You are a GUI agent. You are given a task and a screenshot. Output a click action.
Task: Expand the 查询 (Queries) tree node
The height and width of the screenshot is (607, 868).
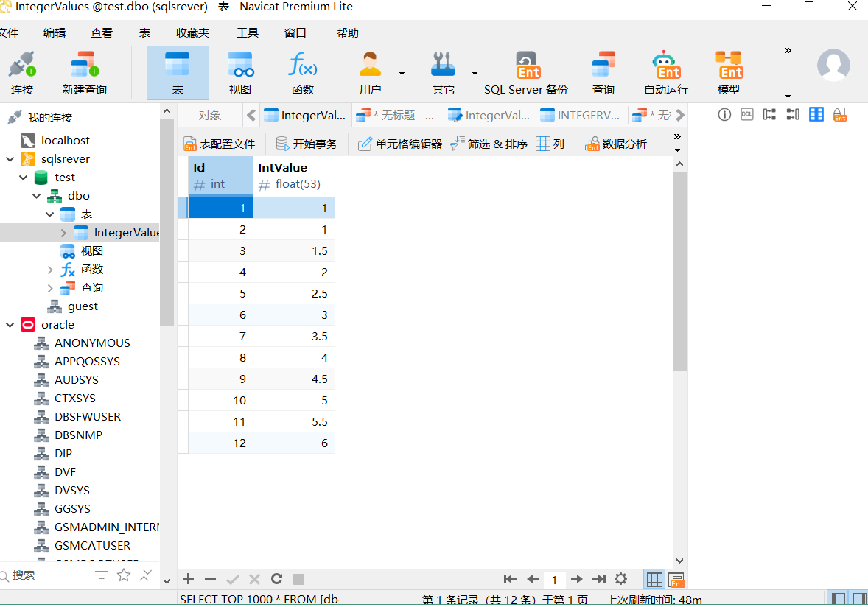[x=50, y=288]
